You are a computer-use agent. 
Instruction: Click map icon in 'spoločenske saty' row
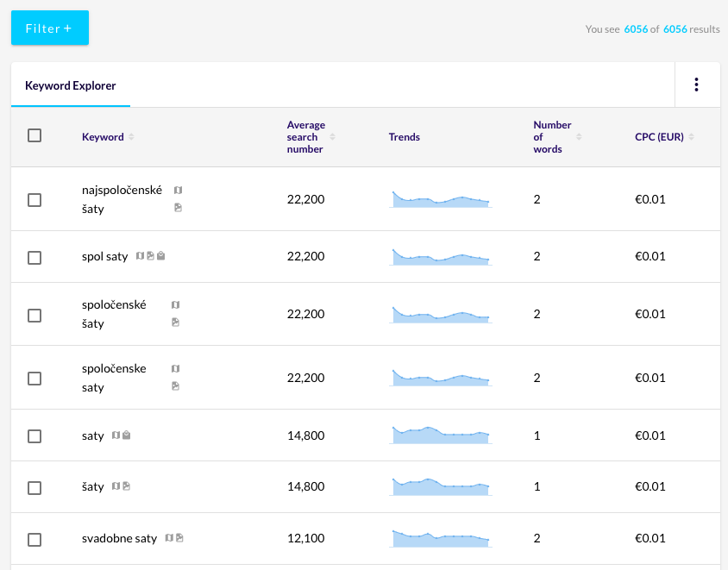pos(175,368)
